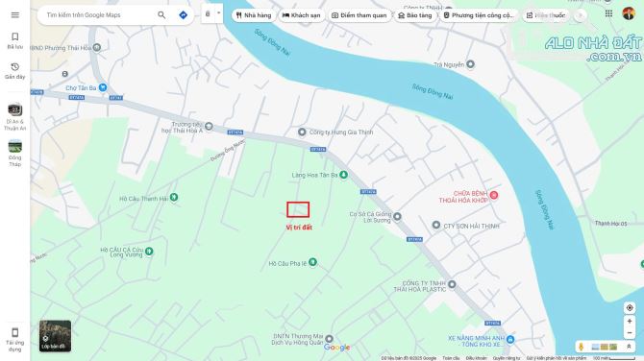Click the Google logo at the bottom

337,348
